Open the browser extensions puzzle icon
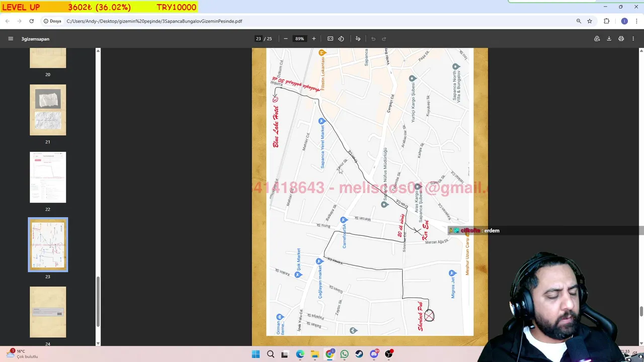The width and height of the screenshot is (644, 362). [x=607, y=21]
